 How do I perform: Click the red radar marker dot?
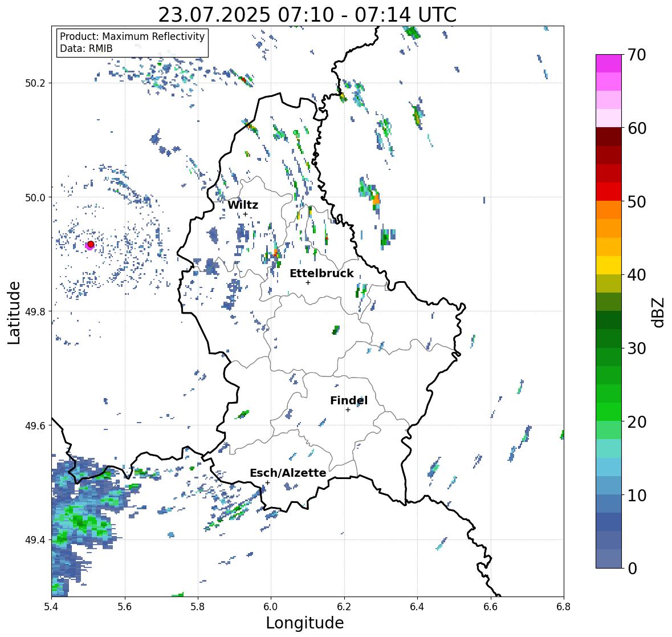[x=91, y=244]
